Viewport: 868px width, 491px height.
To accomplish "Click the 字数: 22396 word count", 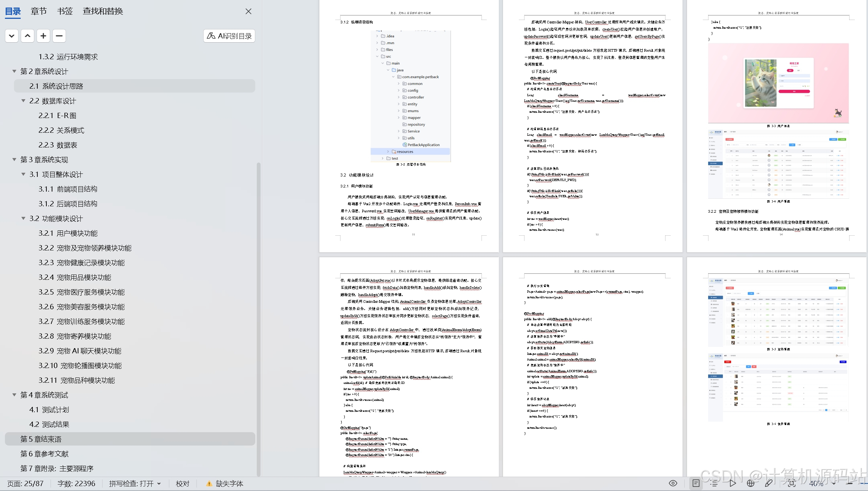I will [x=76, y=483].
